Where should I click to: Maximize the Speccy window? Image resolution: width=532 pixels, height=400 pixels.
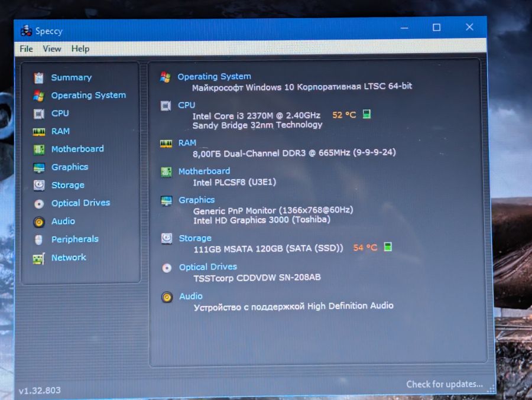(x=437, y=27)
